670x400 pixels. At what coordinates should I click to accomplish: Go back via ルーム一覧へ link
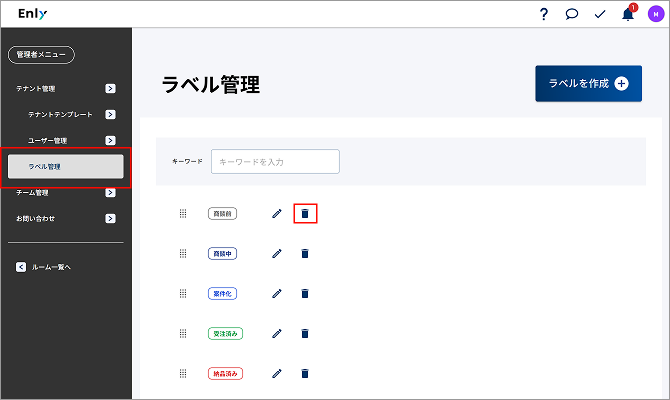coord(43,267)
